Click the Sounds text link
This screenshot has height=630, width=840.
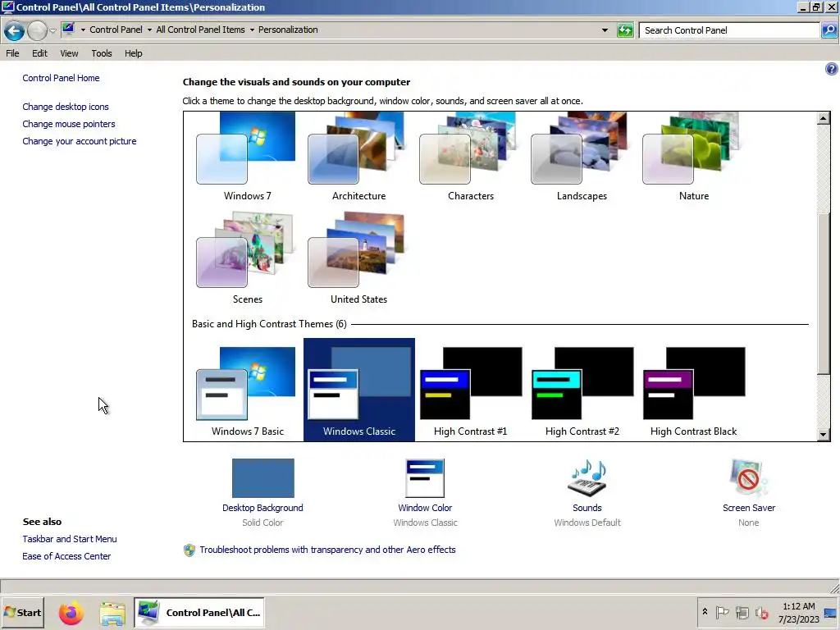(x=587, y=508)
